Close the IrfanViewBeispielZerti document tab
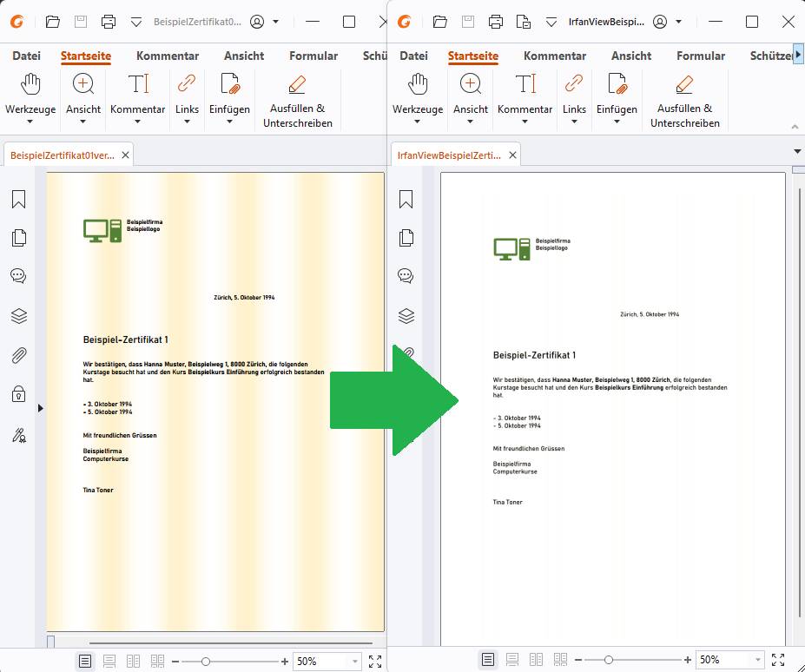Viewport: 805px width, 672px height. tap(512, 155)
